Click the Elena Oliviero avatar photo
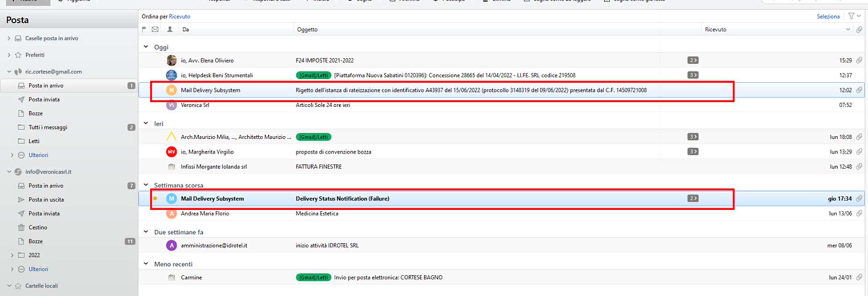 [172, 60]
